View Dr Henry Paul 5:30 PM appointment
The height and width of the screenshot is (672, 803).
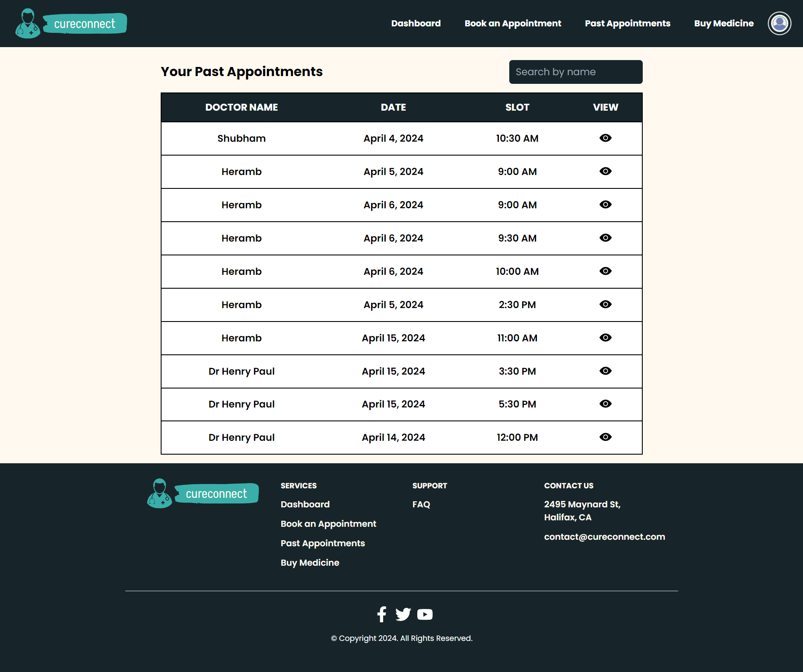coord(605,404)
